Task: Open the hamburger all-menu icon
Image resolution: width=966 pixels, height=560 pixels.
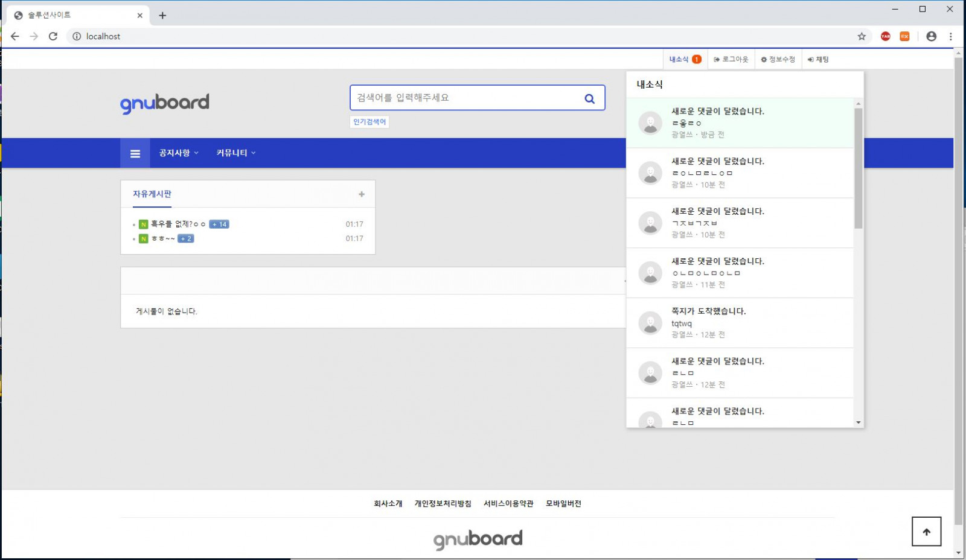Action: pyautogui.click(x=135, y=153)
